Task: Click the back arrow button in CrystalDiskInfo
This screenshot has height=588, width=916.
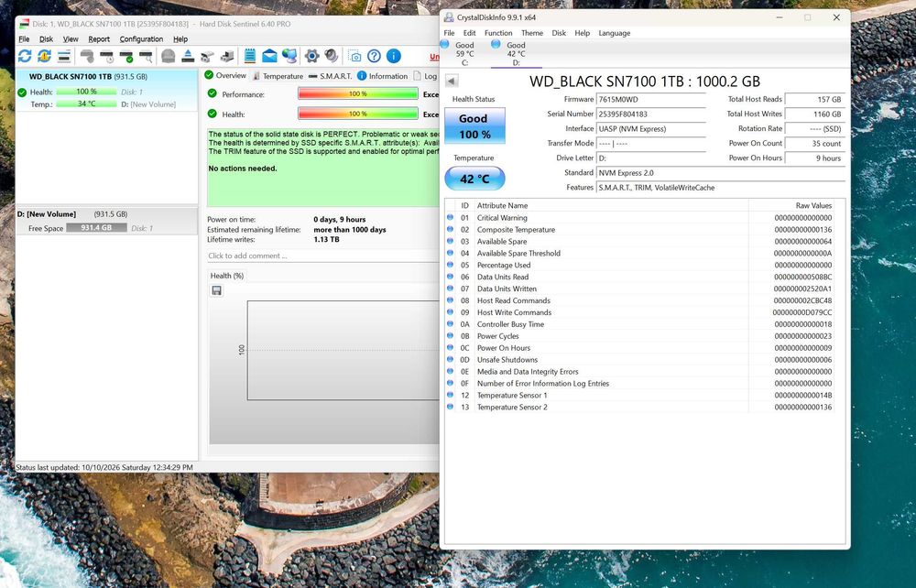Action: pyautogui.click(x=452, y=82)
